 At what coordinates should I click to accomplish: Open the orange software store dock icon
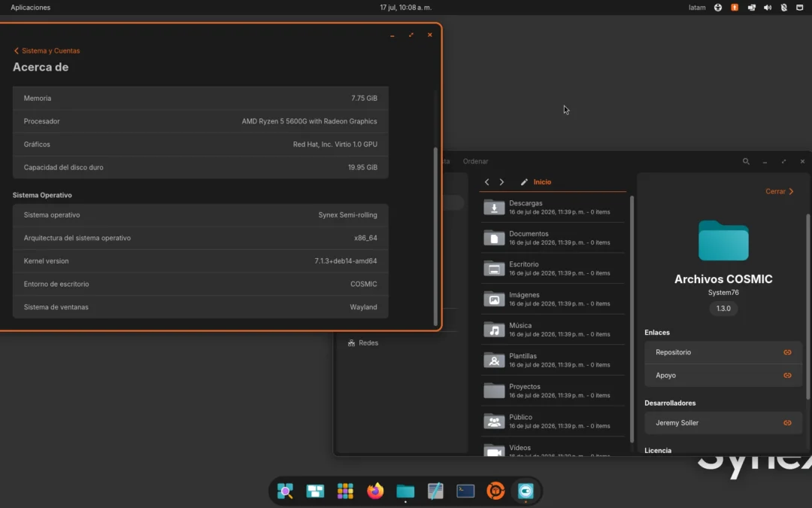(495, 491)
